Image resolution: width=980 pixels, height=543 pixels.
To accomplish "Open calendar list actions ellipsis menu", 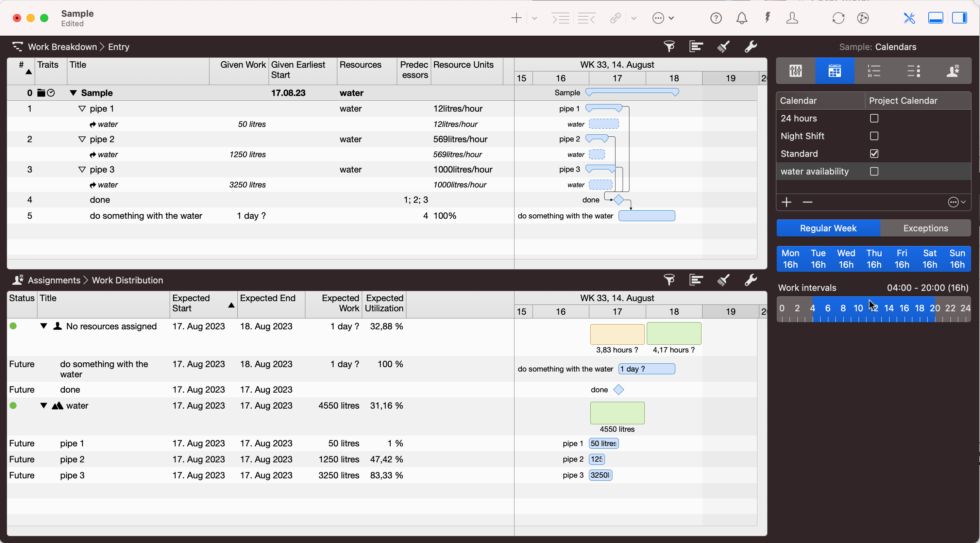I will click(x=956, y=202).
